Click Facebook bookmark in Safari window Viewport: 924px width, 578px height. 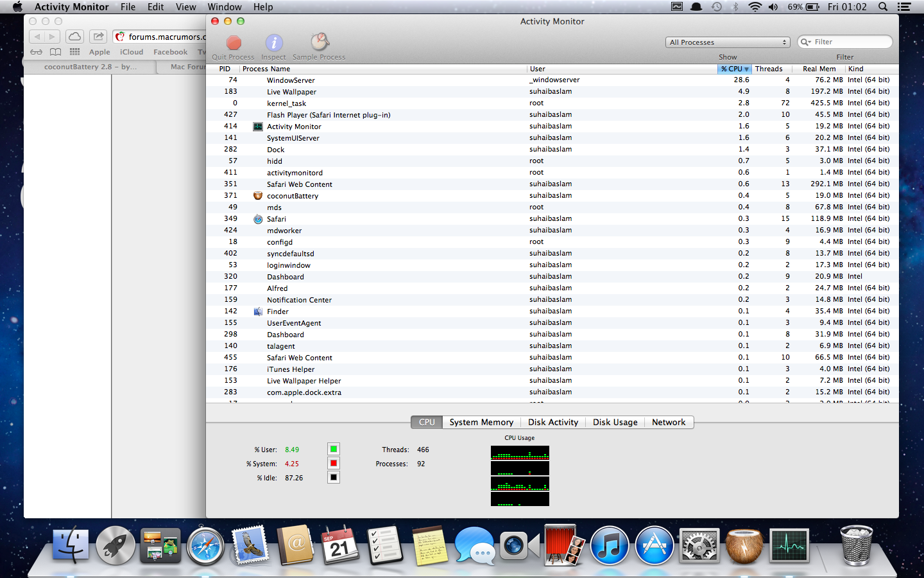(x=171, y=52)
